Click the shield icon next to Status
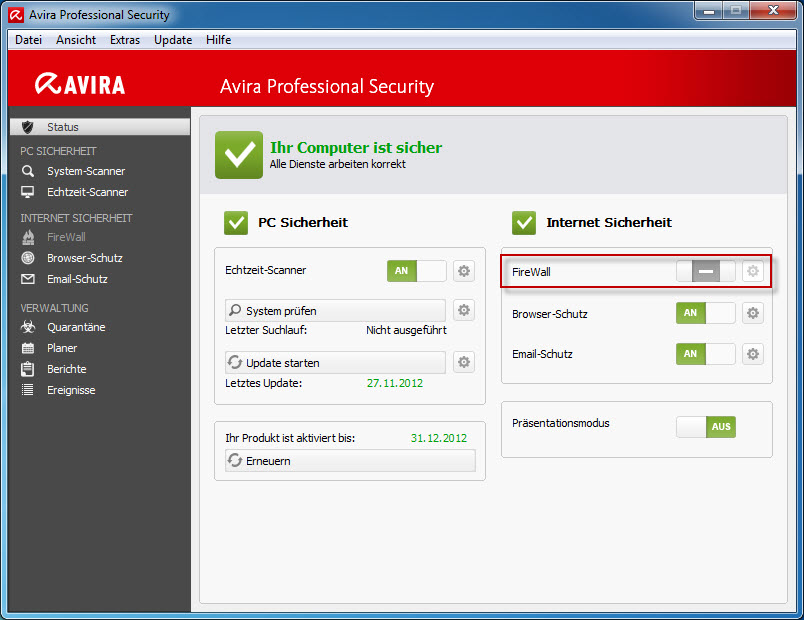804x620 pixels. [28, 127]
